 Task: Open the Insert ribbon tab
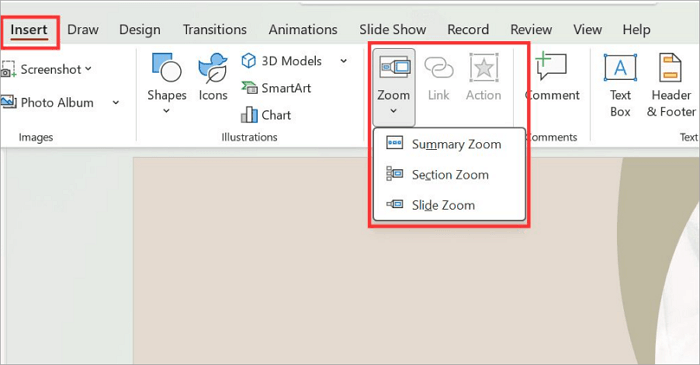point(29,30)
